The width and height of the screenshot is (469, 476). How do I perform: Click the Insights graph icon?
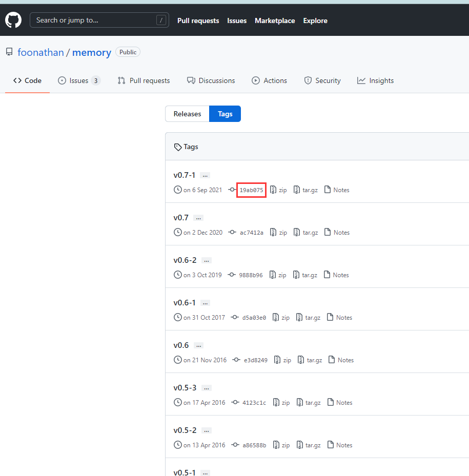[x=361, y=80]
